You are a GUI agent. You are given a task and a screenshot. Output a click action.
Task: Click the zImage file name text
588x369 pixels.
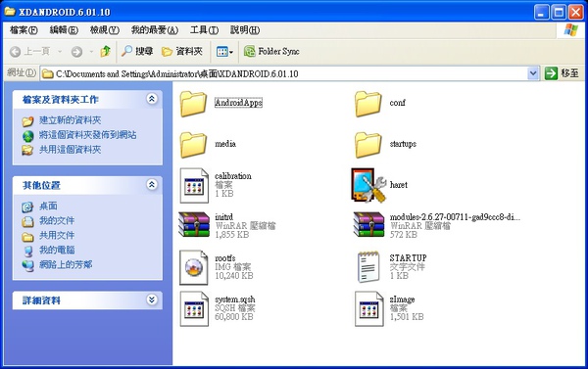[x=402, y=300]
